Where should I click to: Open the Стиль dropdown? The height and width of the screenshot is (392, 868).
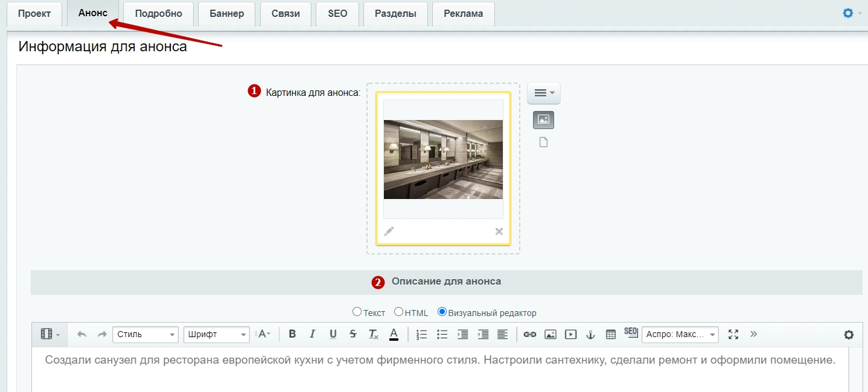(145, 334)
